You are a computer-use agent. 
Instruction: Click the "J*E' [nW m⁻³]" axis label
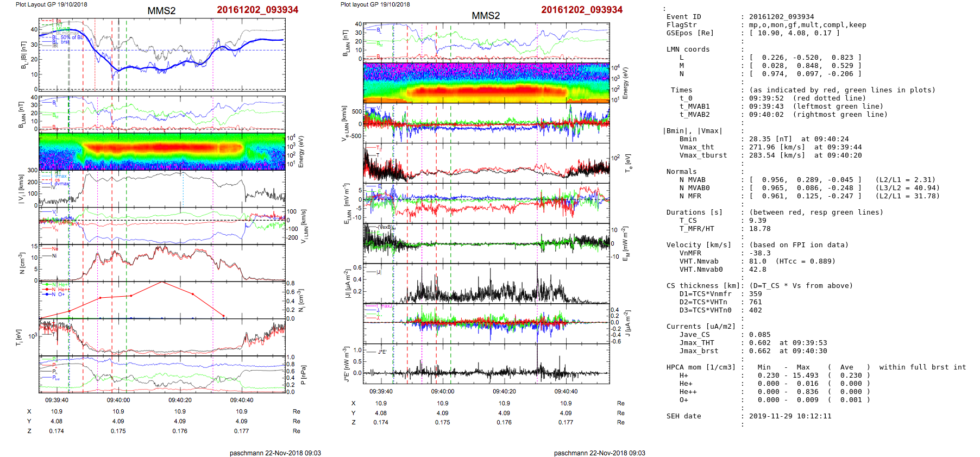346,364
